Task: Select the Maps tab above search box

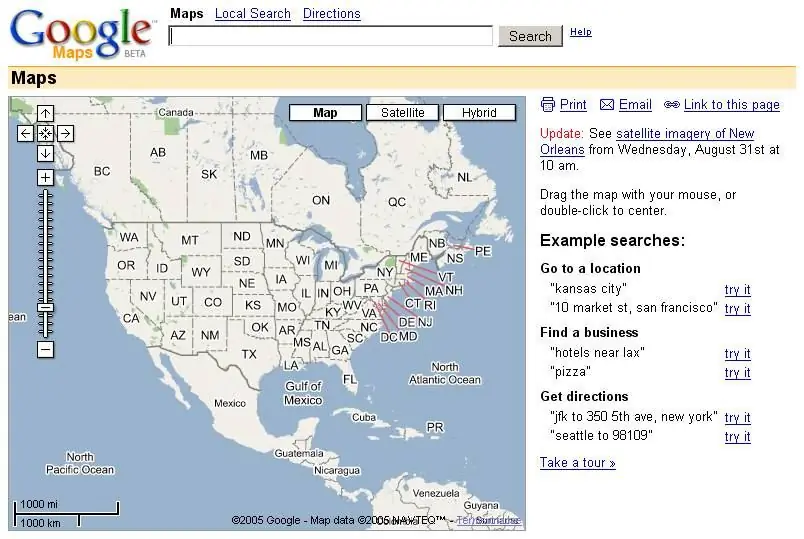Action: pyautogui.click(x=187, y=13)
